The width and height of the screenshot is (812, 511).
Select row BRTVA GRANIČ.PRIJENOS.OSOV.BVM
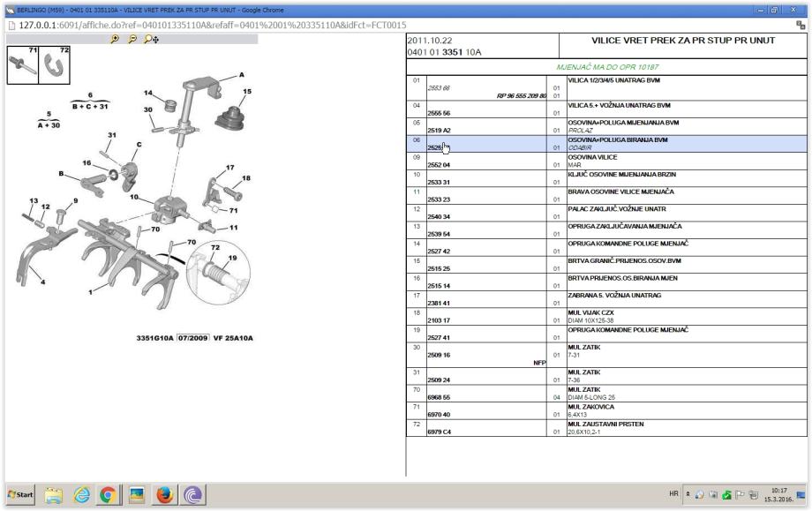(606, 265)
